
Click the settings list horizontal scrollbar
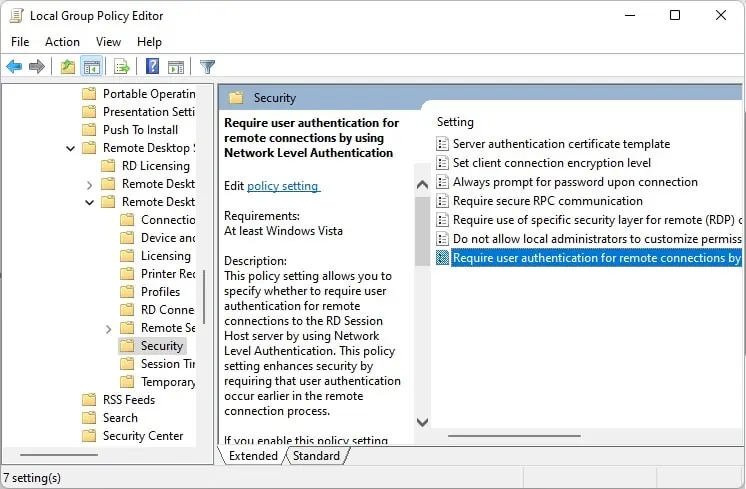click(x=514, y=436)
